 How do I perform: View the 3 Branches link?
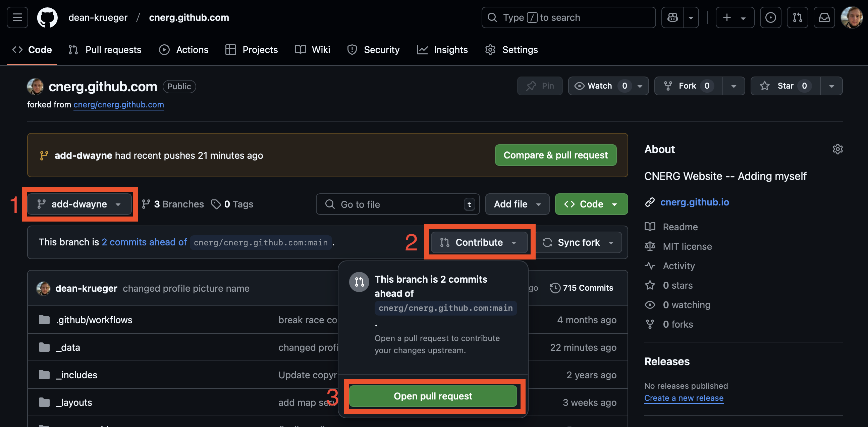pos(173,204)
